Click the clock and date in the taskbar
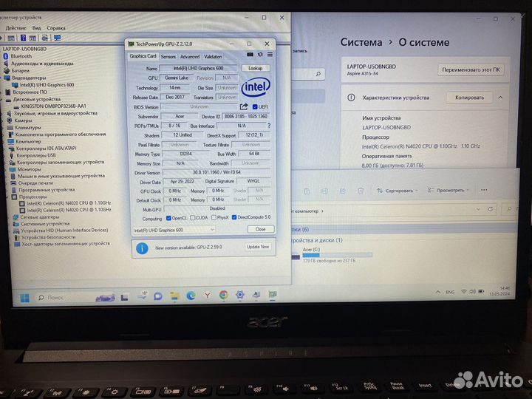Viewport: 532px width, 399px height. pos(499,291)
